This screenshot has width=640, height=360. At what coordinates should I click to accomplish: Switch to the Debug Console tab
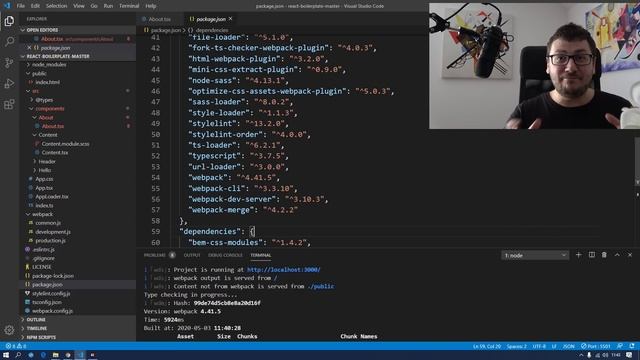click(x=225, y=256)
